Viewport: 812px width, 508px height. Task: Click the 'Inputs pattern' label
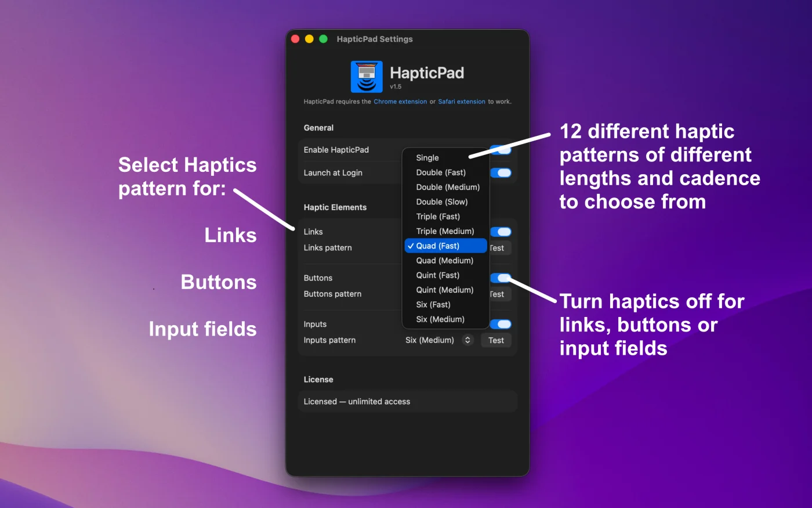[x=329, y=340]
